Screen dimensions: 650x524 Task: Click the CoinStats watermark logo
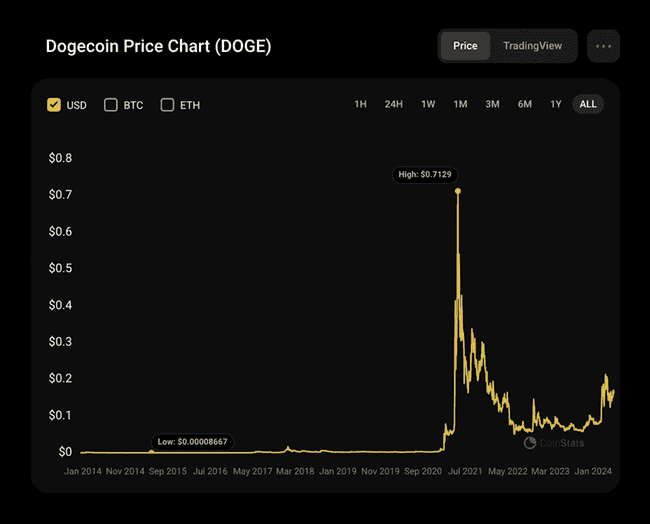click(x=554, y=442)
